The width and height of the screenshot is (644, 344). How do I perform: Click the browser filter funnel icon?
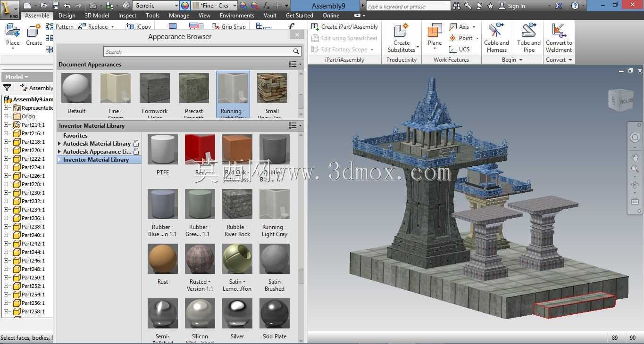pyautogui.click(x=7, y=88)
